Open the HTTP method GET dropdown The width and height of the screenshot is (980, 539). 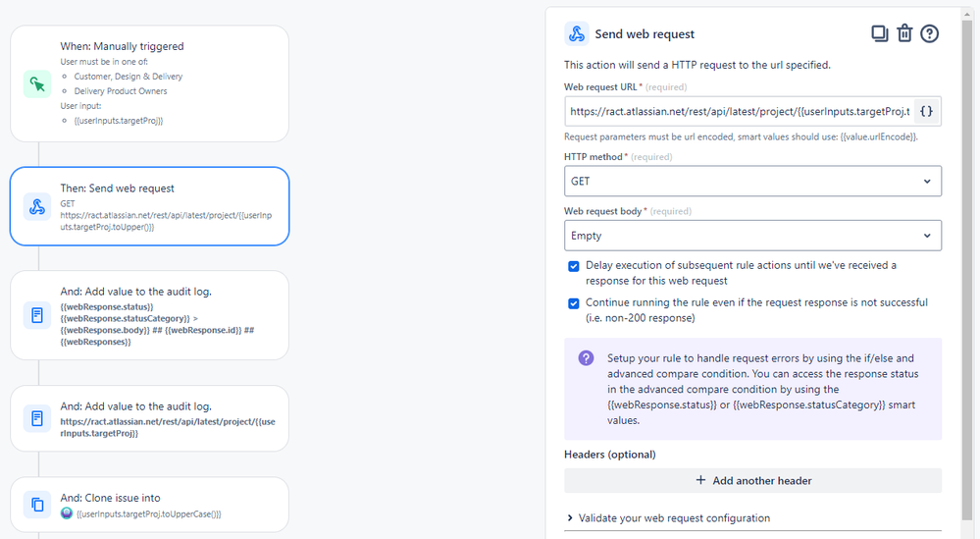pyautogui.click(x=752, y=182)
